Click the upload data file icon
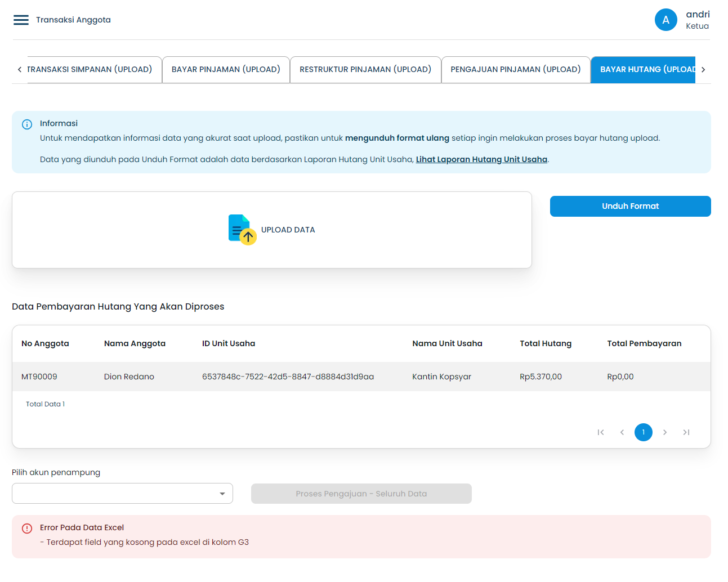 point(242,230)
